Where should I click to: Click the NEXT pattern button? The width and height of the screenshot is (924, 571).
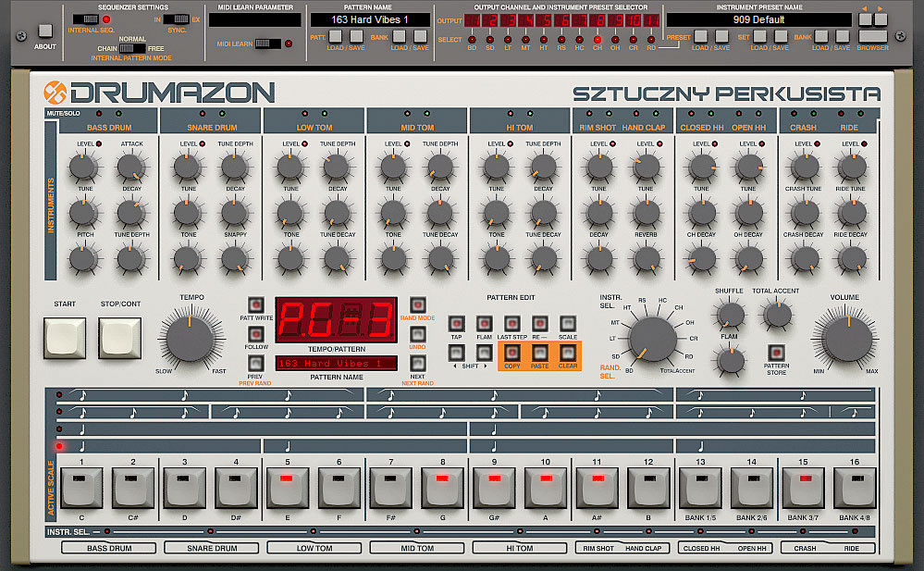(418, 364)
